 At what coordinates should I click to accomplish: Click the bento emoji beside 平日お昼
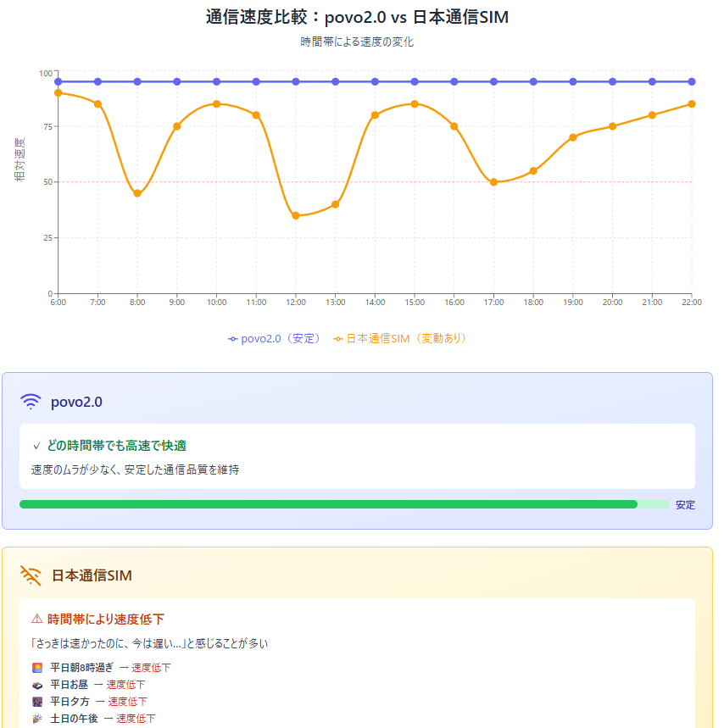(36, 685)
